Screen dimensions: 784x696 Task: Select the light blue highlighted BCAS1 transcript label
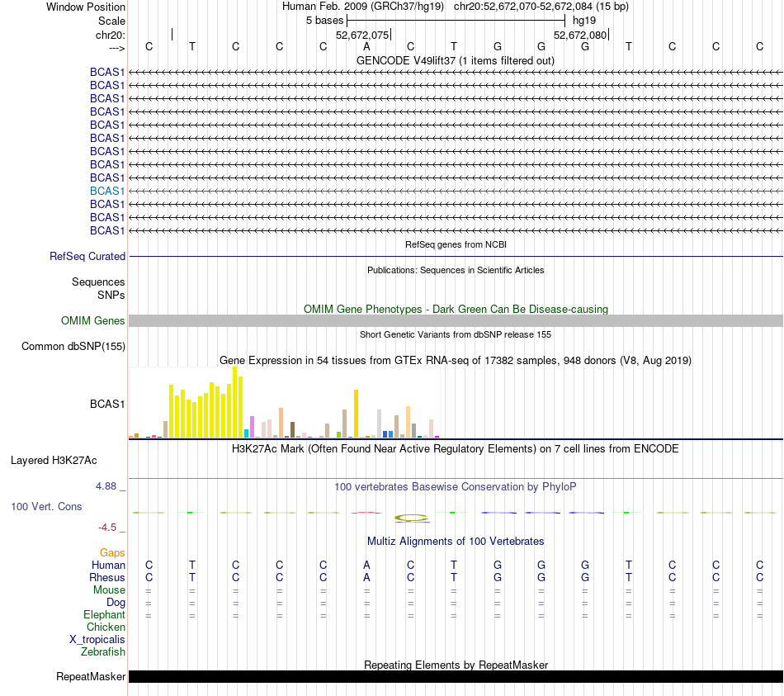point(107,192)
